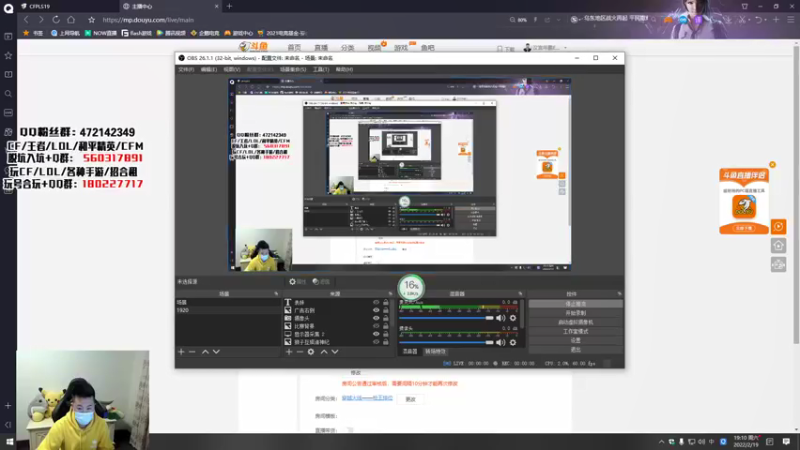Reload the Douyu page

pos(56,20)
